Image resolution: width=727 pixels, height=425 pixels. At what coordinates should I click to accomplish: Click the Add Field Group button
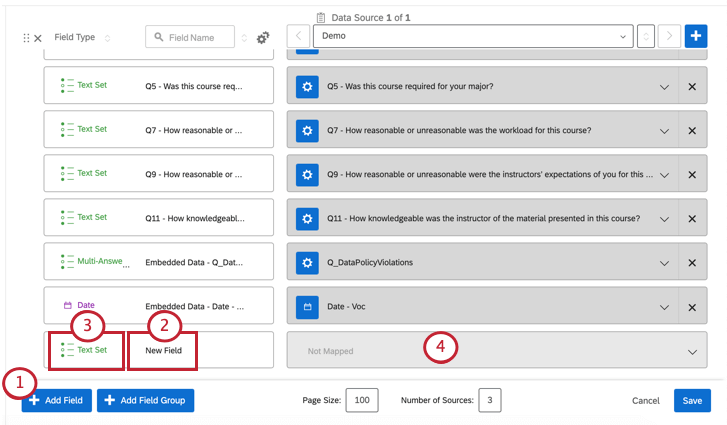point(146,401)
